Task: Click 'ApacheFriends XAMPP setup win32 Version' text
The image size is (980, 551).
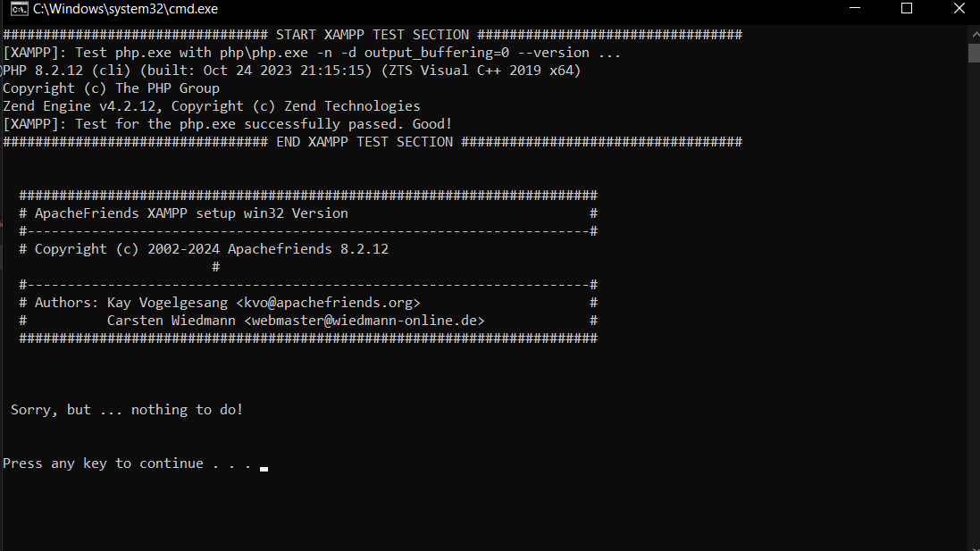Action: [191, 213]
